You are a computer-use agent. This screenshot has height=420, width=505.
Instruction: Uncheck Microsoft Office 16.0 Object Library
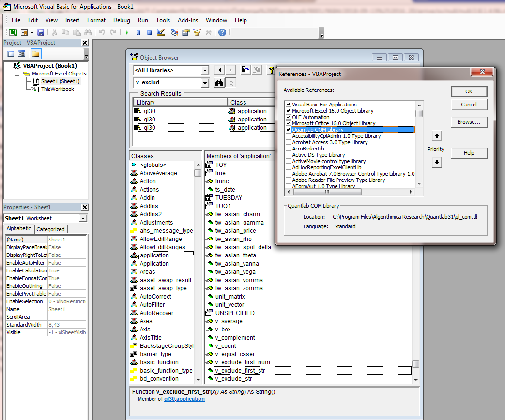(288, 123)
